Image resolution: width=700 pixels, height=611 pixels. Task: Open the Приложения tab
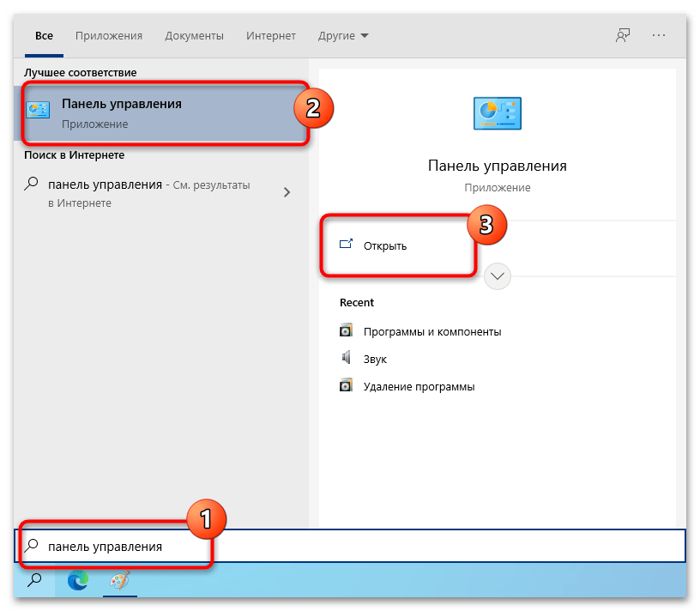click(109, 36)
